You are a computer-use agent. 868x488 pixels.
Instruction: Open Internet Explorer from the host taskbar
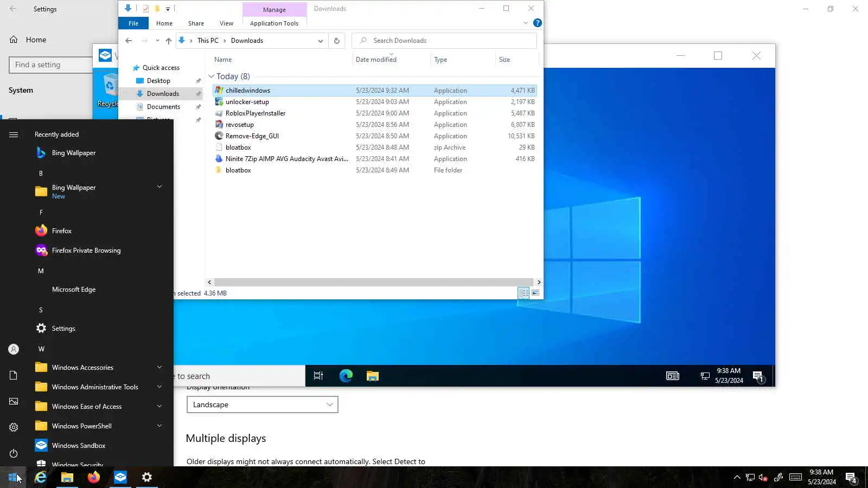(x=41, y=477)
